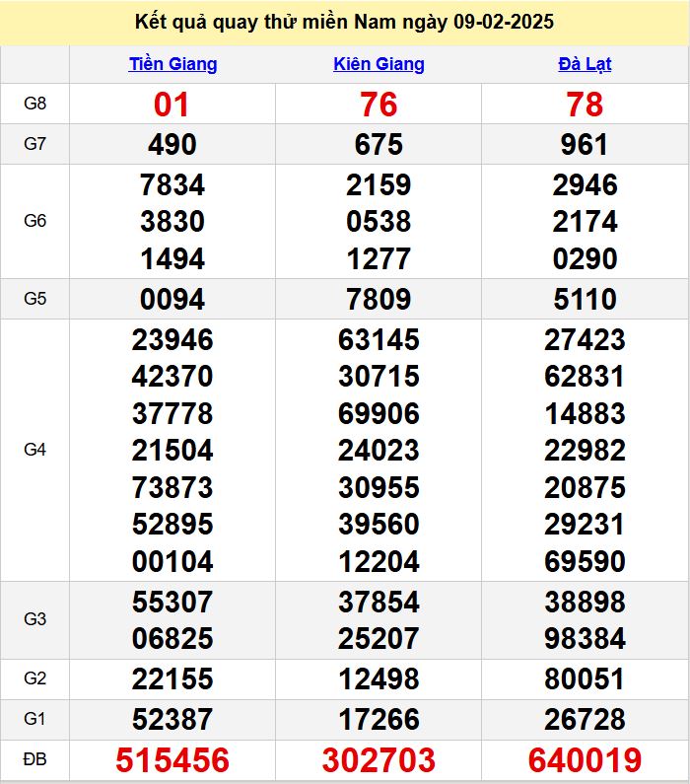This screenshot has height=784, width=690.
Task: Select the G6 row label
Action: pyautogui.click(x=34, y=221)
